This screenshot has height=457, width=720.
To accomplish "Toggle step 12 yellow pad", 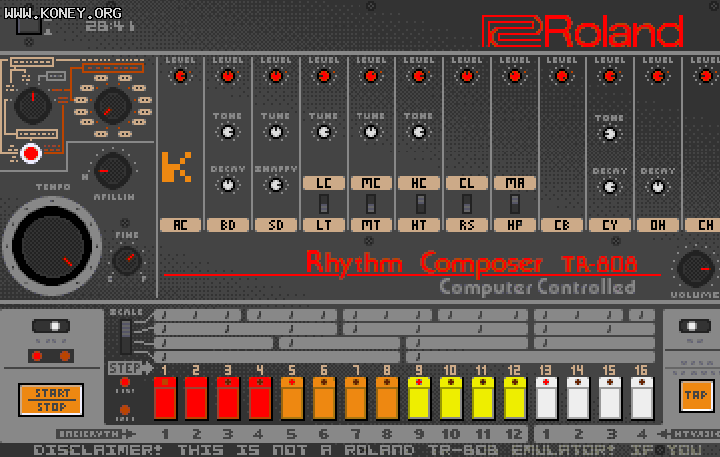I will pos(514,398).
